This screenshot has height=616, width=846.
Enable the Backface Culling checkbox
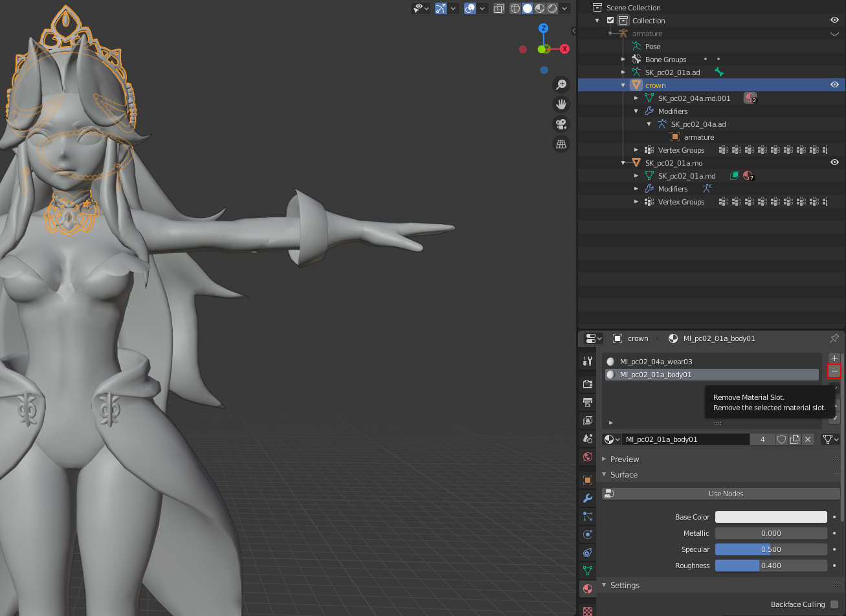tap(834, 604)
